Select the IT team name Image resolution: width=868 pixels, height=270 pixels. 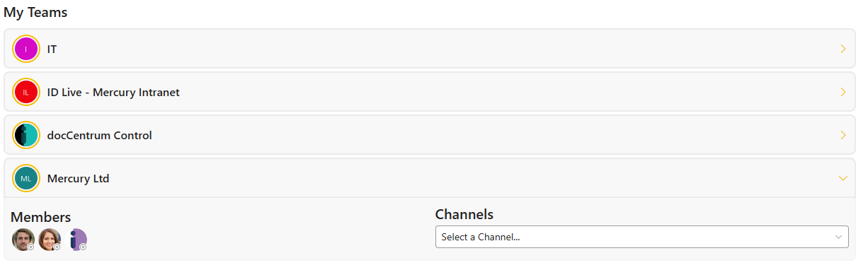click(52, 49)
